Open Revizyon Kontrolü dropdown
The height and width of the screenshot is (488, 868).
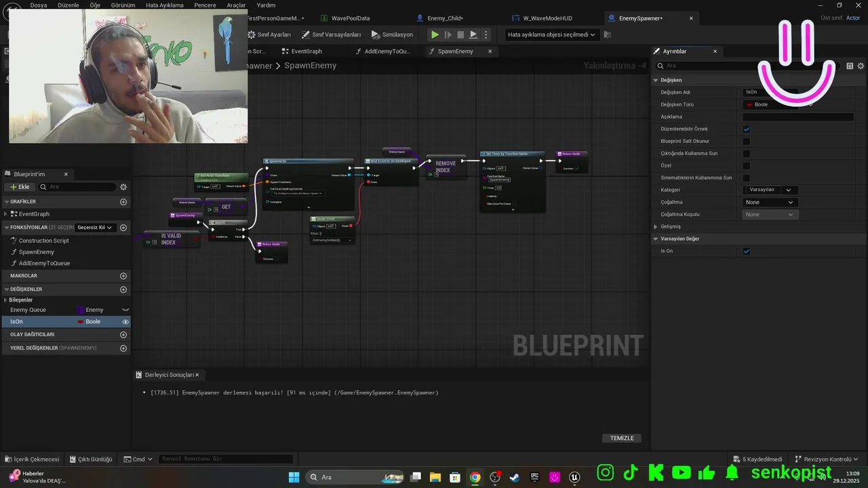(x=827, y=459)
